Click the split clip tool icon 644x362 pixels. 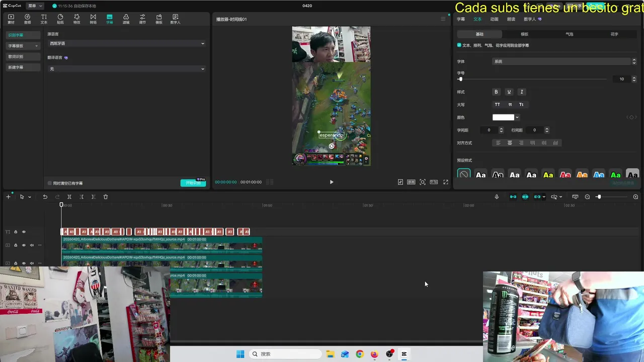pos(69,197)
